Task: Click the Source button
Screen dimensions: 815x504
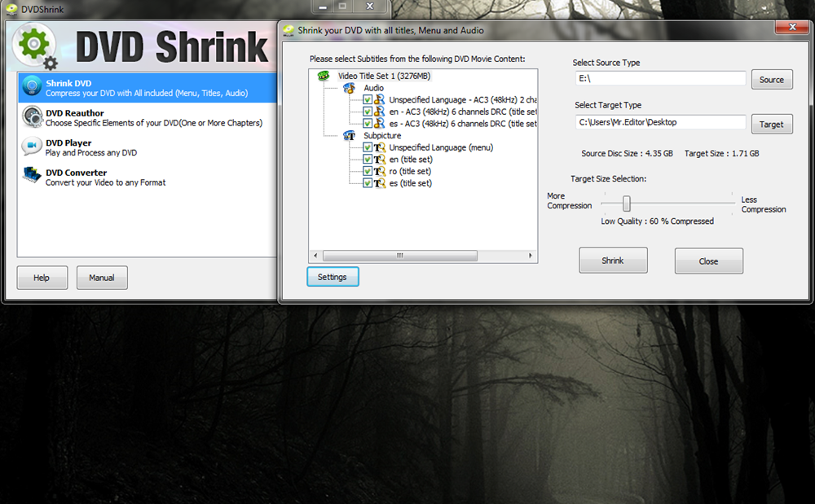Action: point(772,80)
